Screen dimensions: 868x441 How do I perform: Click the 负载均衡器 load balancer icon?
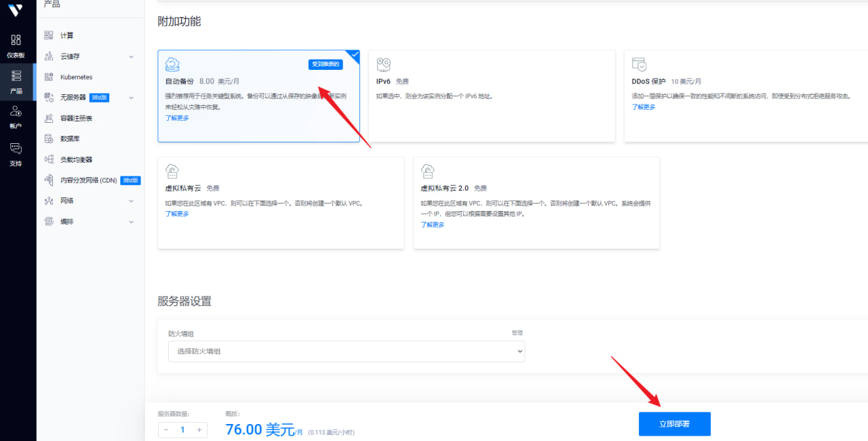coord(49,159)
